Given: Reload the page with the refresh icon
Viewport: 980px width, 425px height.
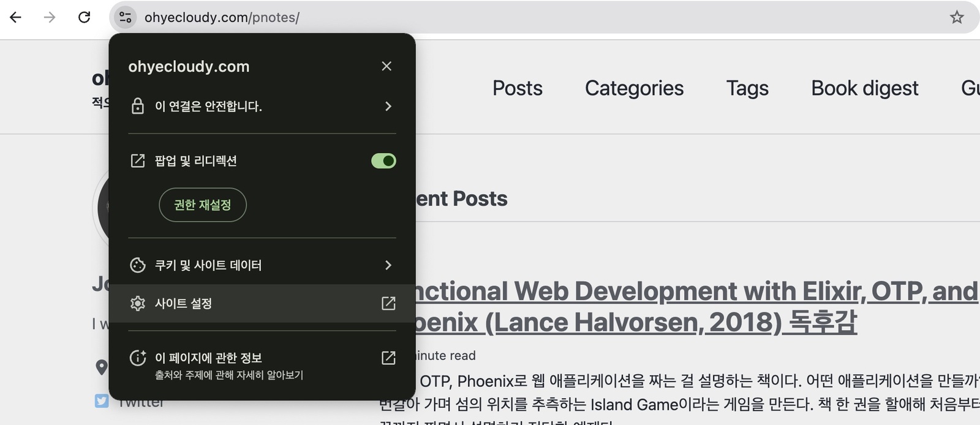Looking at the screenshot, I should 85,17.
